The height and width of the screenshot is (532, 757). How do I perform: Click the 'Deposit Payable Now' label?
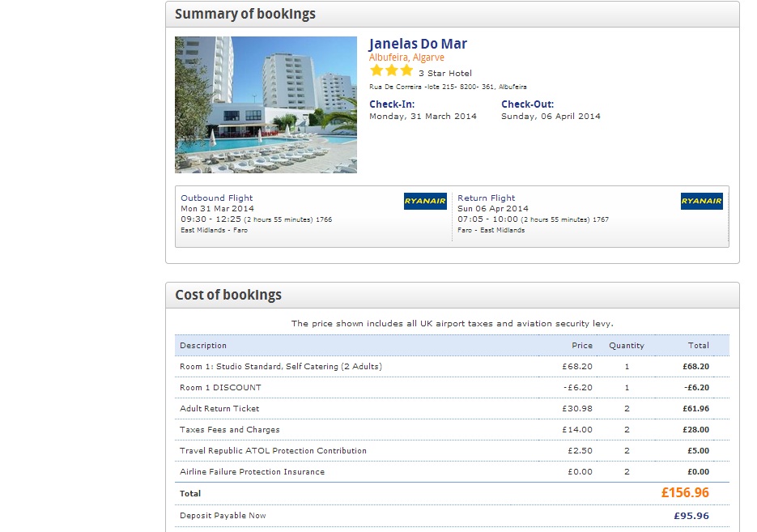[223, 516]
